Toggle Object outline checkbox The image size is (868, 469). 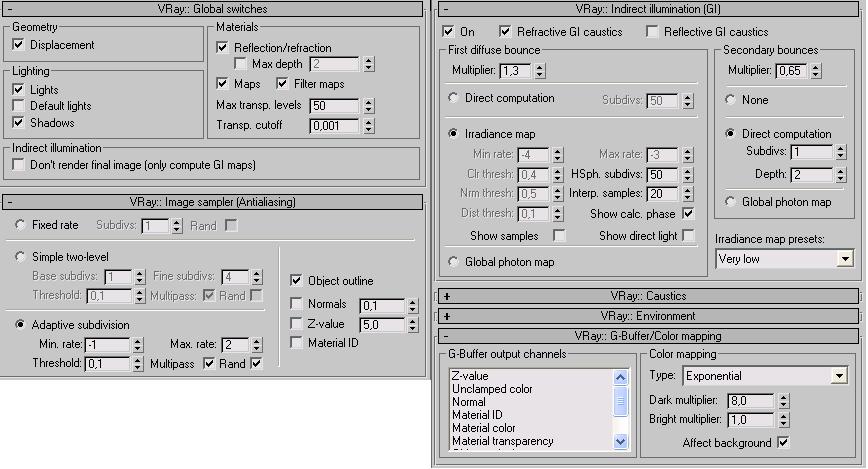(x=296, y=281)
